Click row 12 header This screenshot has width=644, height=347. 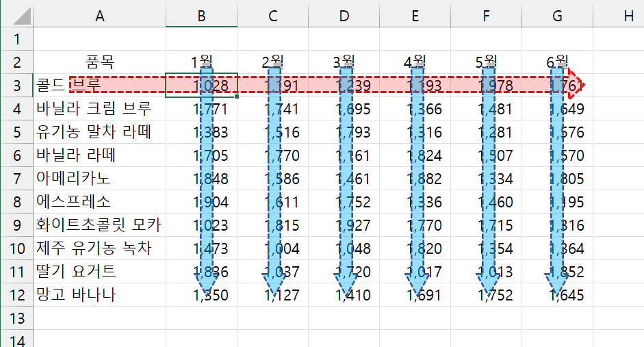point(16,295)
